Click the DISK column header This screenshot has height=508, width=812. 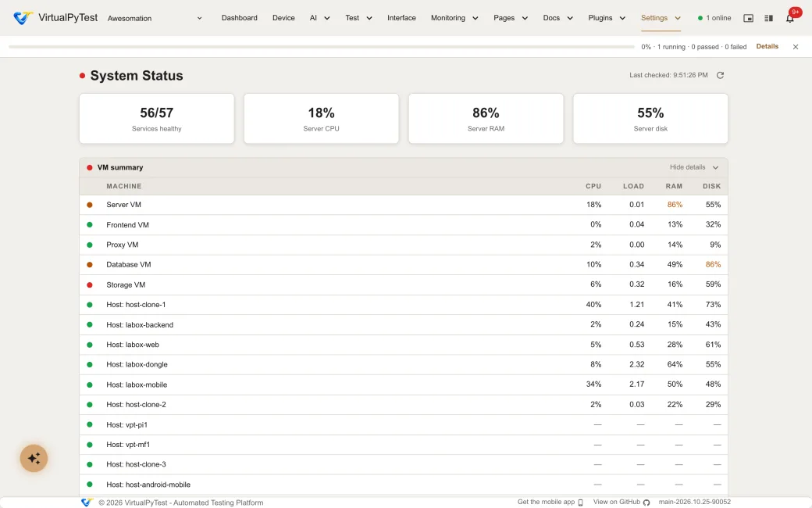[x=711, y=186]
